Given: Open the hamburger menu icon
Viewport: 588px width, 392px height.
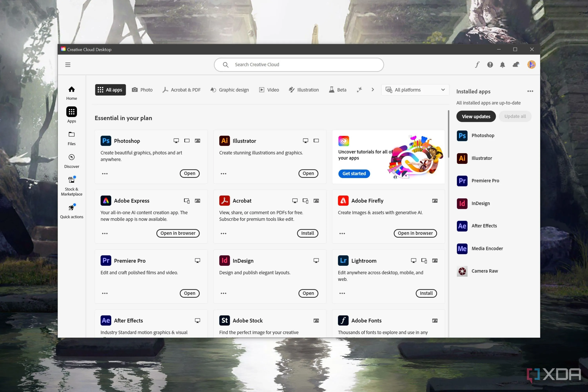Looking at the screenshot, I should [68, 65].
